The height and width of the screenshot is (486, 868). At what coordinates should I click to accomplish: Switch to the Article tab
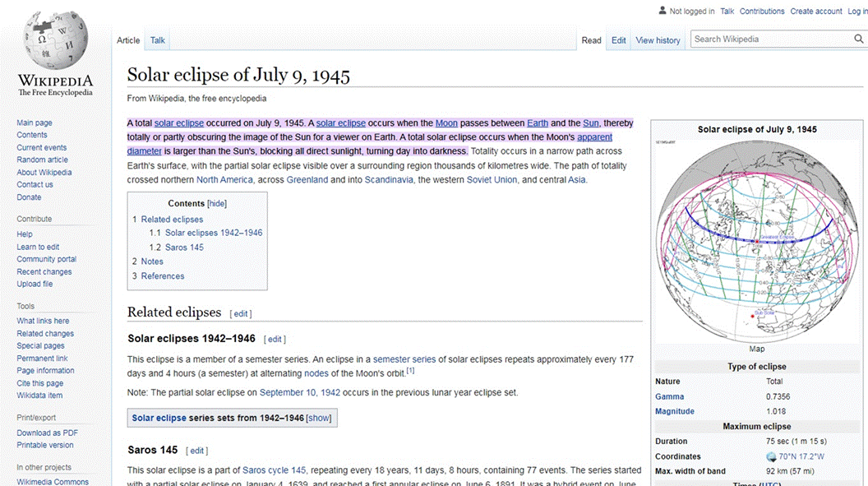pyautogui.click(x=128, y=40)
